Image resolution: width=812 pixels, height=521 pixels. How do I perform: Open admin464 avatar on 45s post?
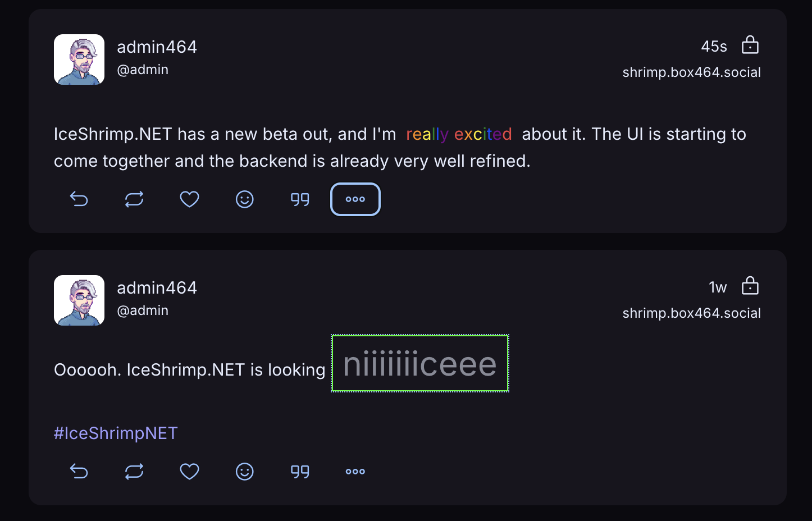tap(79, 60)
